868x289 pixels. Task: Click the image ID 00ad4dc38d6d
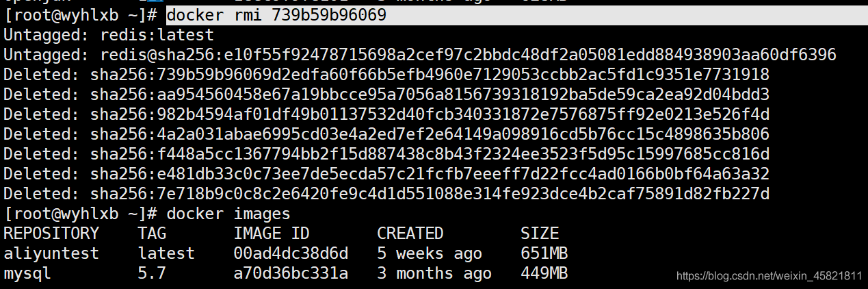point(291,253)
